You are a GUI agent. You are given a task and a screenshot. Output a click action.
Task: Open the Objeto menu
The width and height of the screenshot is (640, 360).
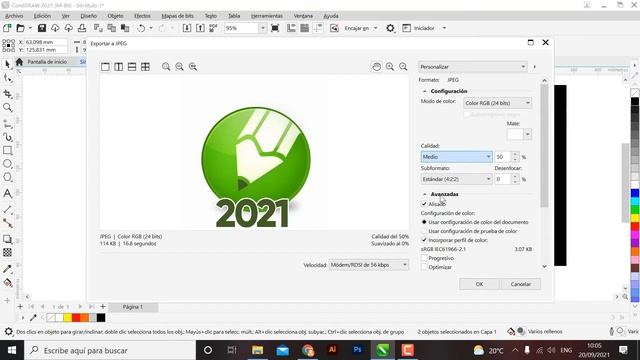(x=115, y=16)
